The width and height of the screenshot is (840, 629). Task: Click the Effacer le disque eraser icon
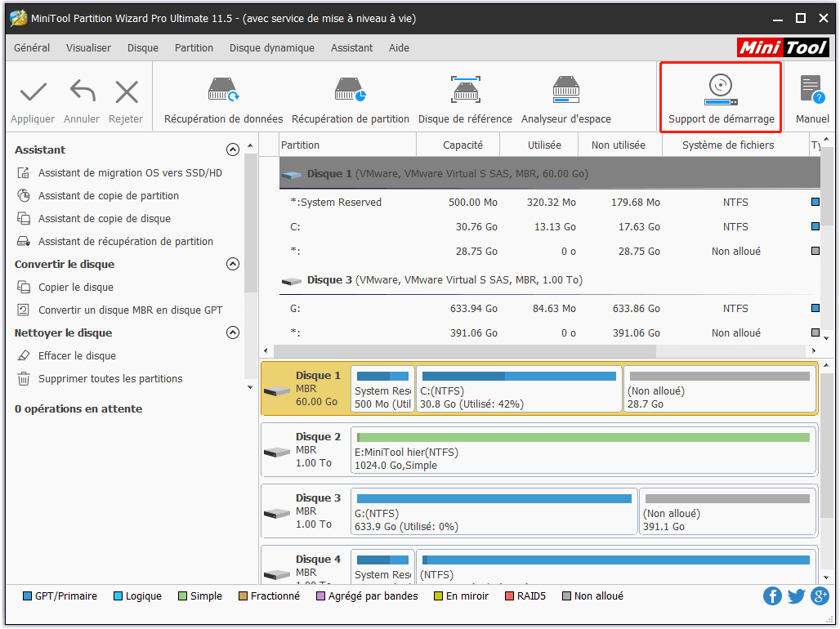coord(24,356)
